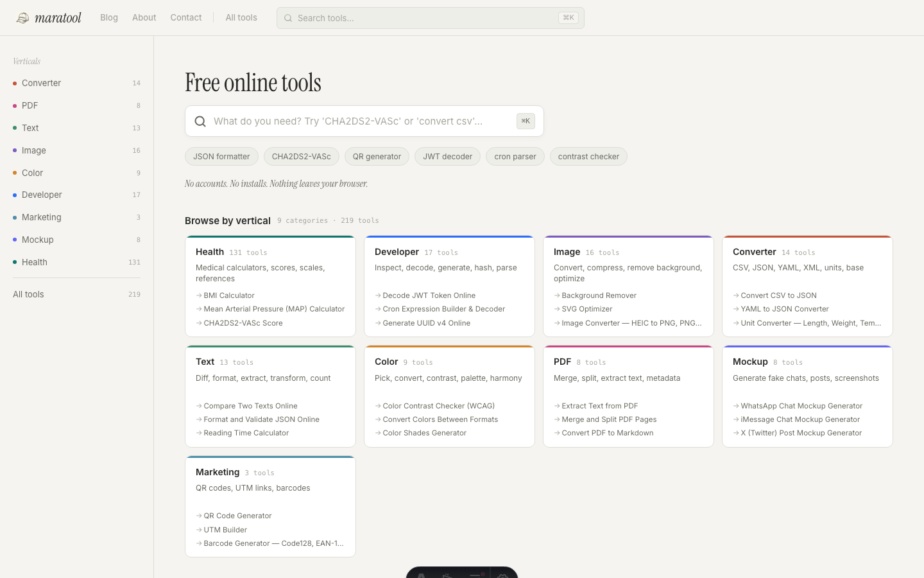The height and width of the screenshot is (578, 924).
Task: Open Mean Arterial Pressure (MAP) Calculator
Action: [x=270, y=309]
